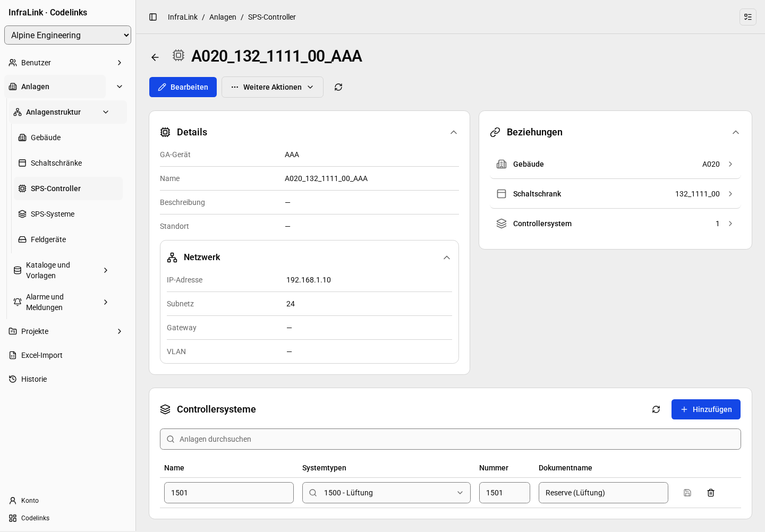
Task: Open the Alpine Engineering organization dropdown
Action: coord(67,35)
